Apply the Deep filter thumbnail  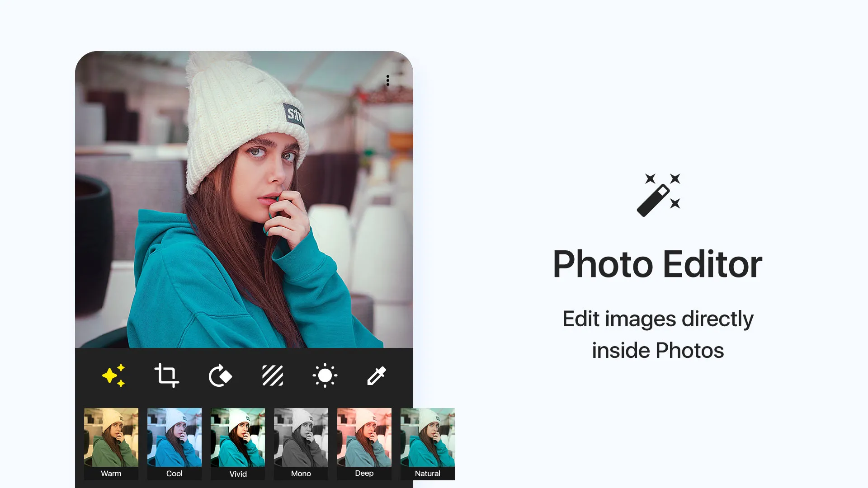[364, 444]
